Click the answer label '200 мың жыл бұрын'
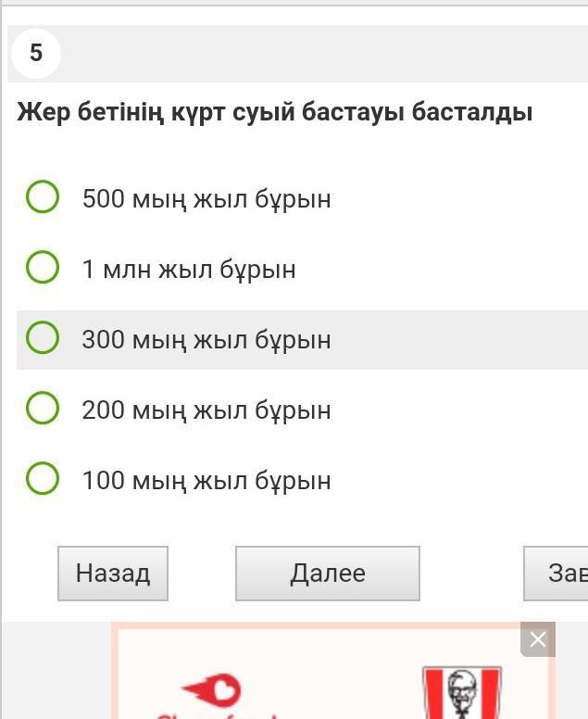 [x=206, y=410]
